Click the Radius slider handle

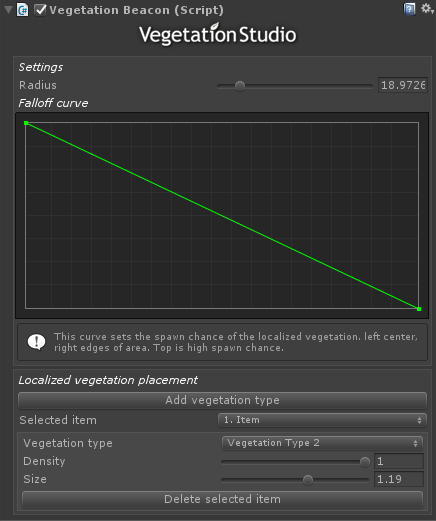coord(240,86)
